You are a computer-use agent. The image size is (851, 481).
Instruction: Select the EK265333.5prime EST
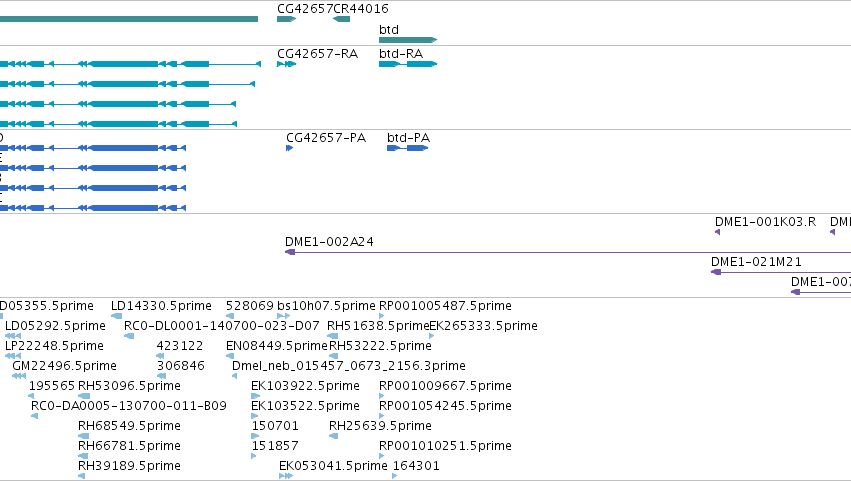coord(431,336)
